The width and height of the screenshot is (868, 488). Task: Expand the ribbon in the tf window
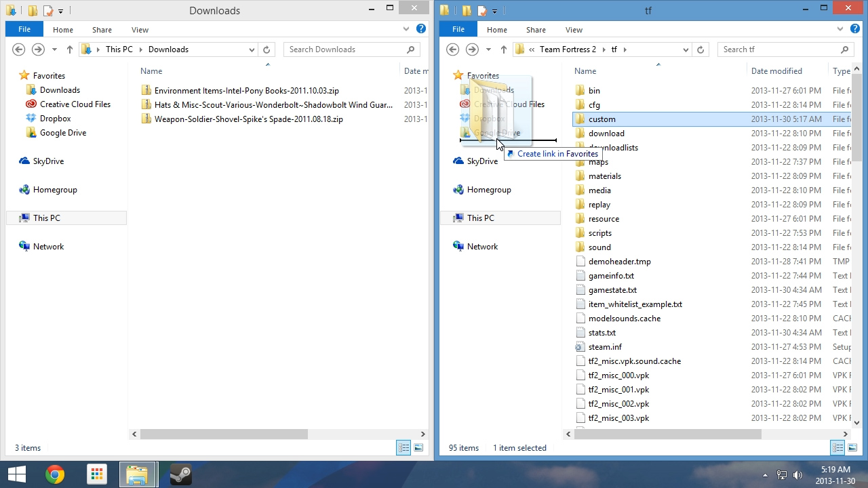[840, 29]
